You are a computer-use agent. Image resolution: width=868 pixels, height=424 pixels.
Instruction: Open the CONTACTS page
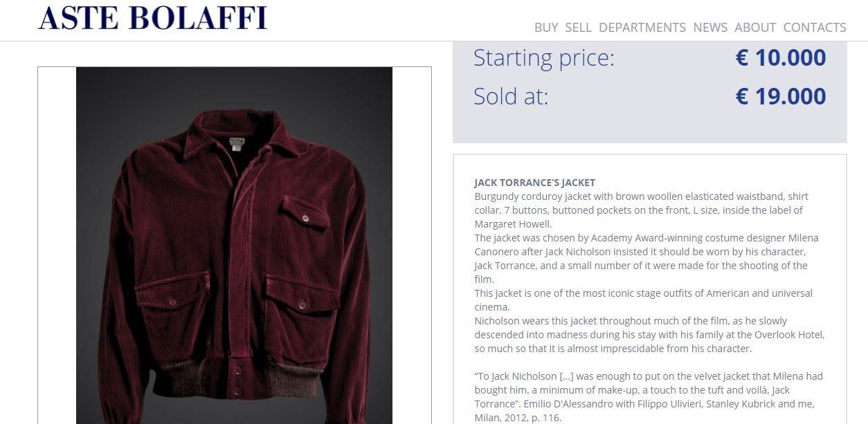[814, 28]
